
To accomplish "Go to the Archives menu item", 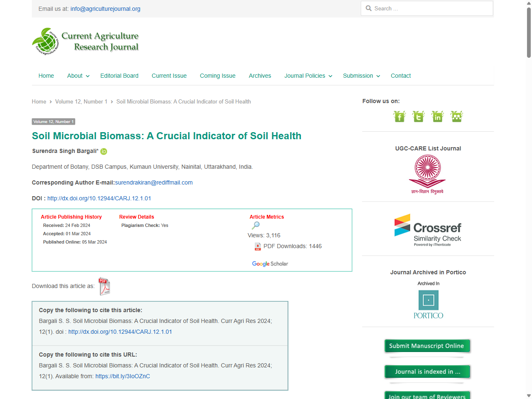I will pos(260,76).
